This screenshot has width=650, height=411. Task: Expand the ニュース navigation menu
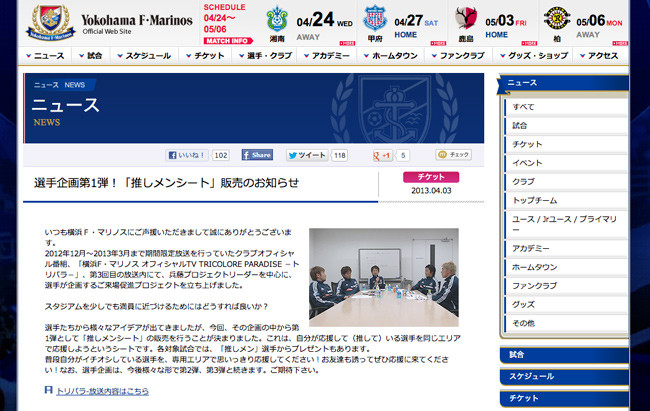point(45,56)
